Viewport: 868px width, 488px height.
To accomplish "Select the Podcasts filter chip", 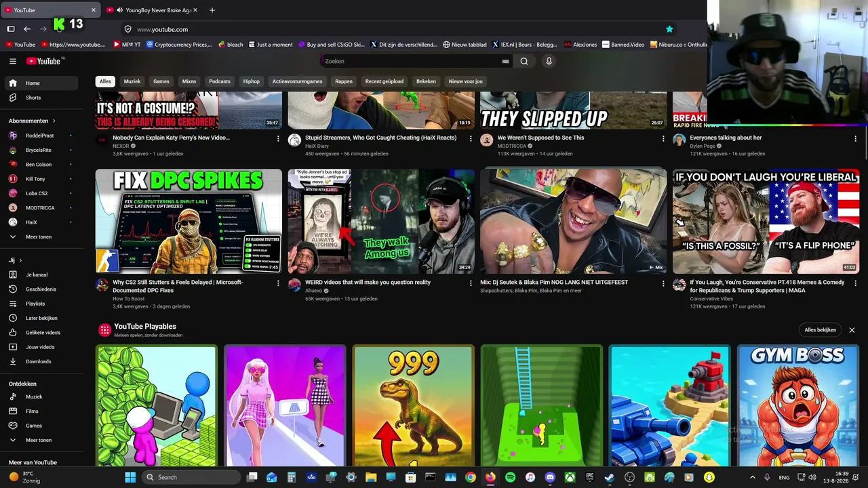I will coord(220,81).
